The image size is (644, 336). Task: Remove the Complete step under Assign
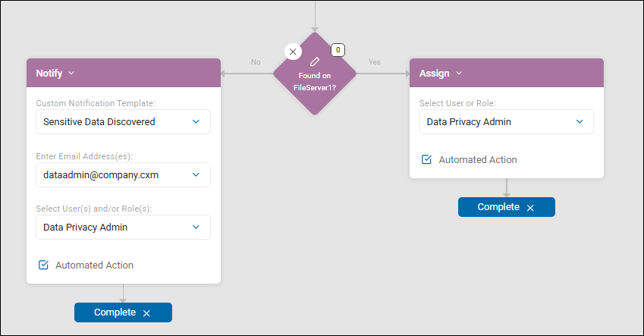(530, 208)
